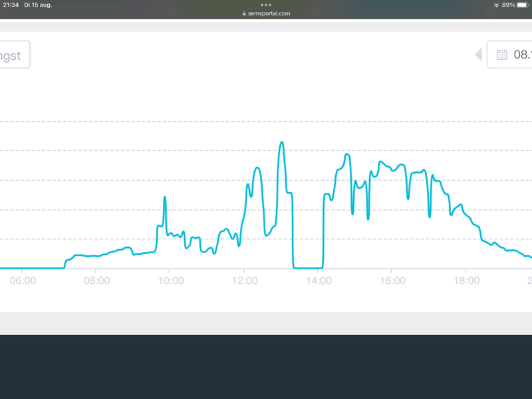Tap the 21:34 status bar clock
Viewport: 532px width, 399px height.
click(11, 5)
